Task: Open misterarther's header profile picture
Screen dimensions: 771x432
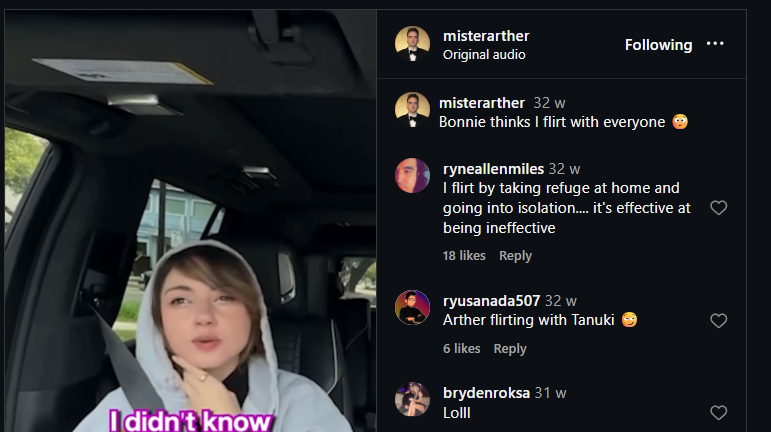Action: pyautogui.click(x=412, y=44)
